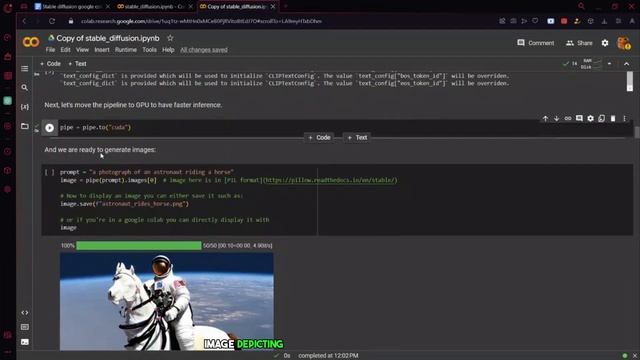Add a comment on the cuda cell
640x360 pixels.
579,118
